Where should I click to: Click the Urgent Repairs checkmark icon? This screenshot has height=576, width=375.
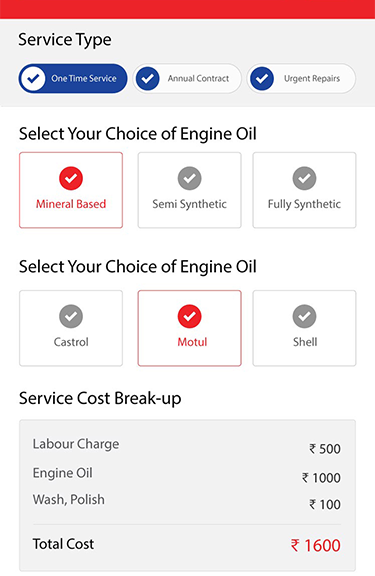(x=262, y=79)
